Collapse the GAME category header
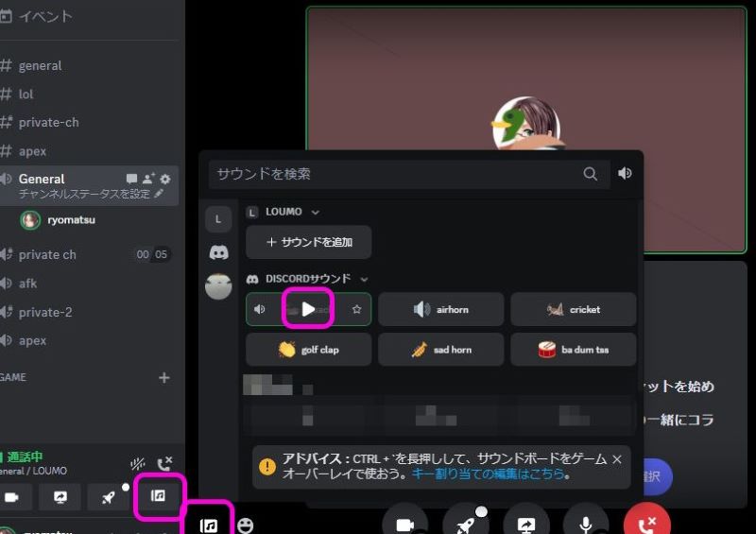Screen dimensions: 756x534 coord(13,377)
